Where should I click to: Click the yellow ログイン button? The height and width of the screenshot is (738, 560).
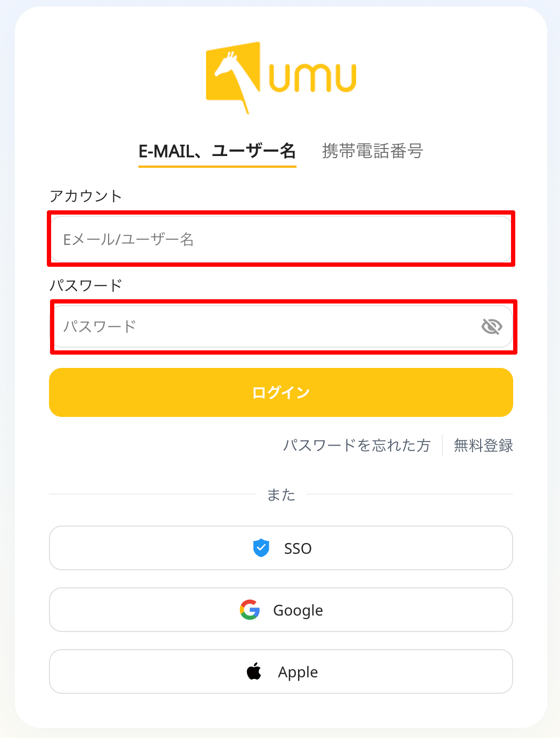[281, 392]
